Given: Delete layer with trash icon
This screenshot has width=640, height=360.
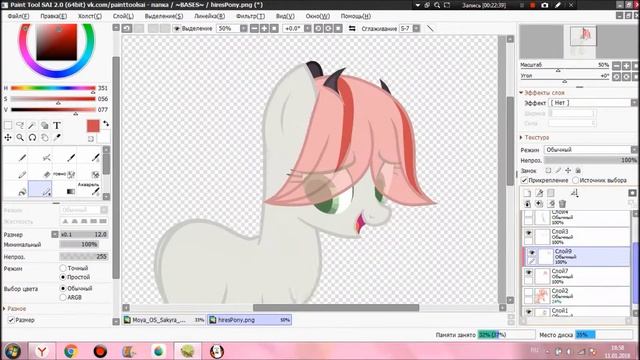Looking at the screenshot, I should [562, 203].
